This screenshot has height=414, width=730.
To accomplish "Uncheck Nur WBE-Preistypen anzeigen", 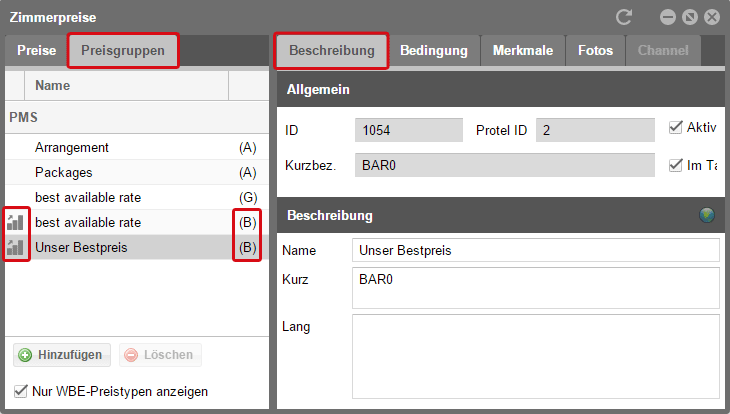I will 21,391.
